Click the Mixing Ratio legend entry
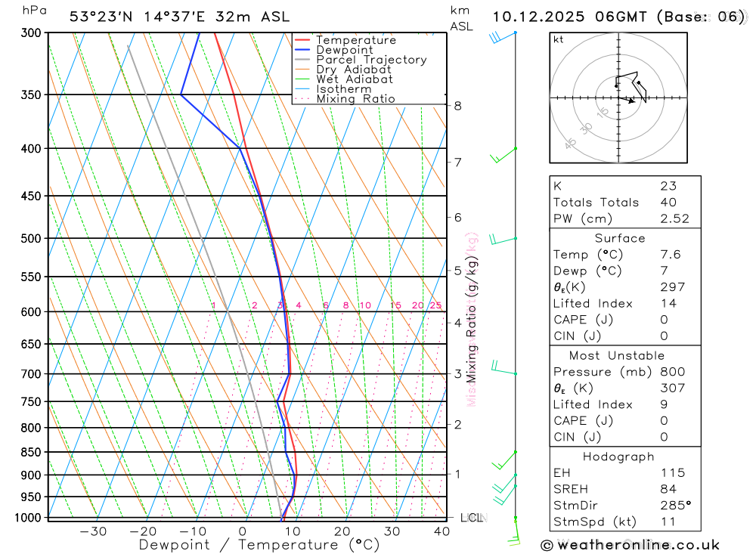 coord(345,99)
